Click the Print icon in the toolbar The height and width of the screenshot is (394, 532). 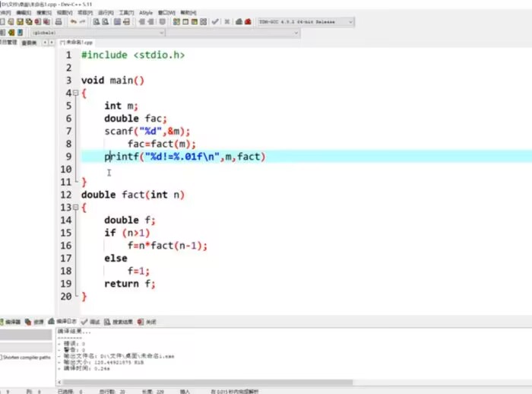[56, 23]
